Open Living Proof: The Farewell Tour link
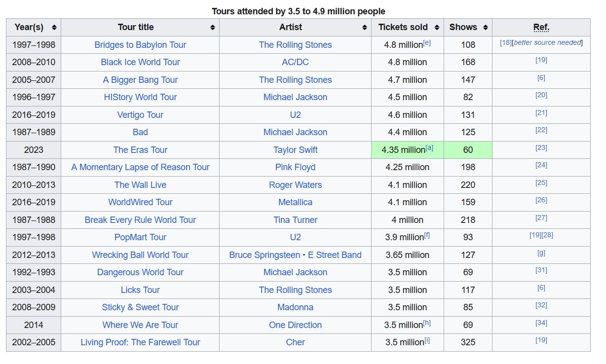The height and width of the screenshot is (364, 606). pos(140,342)
